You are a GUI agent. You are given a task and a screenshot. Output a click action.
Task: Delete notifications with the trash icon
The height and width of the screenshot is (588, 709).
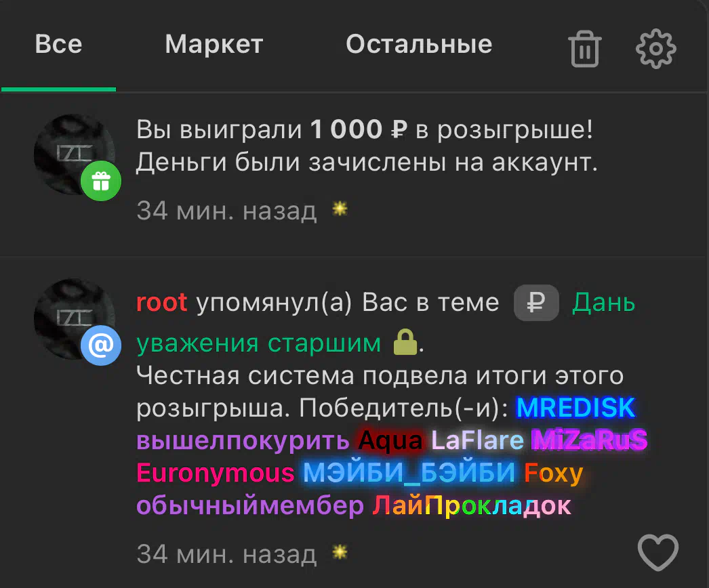coord(585,49)
